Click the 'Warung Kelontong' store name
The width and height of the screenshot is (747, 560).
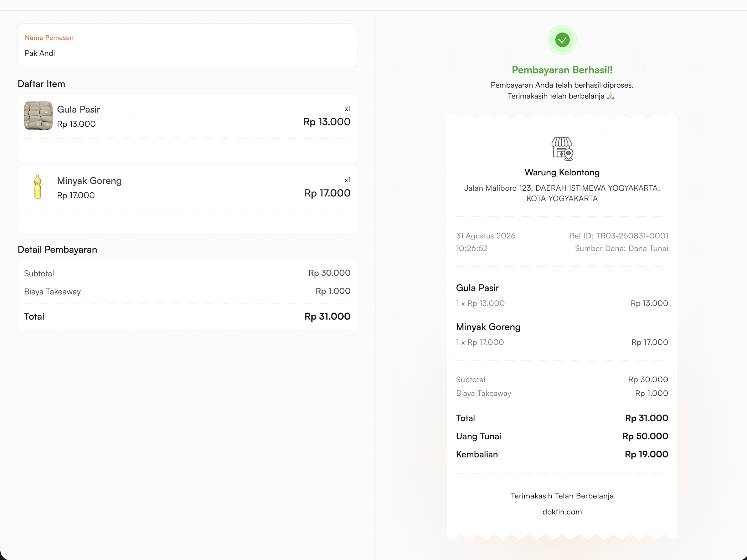click(562, 172)
